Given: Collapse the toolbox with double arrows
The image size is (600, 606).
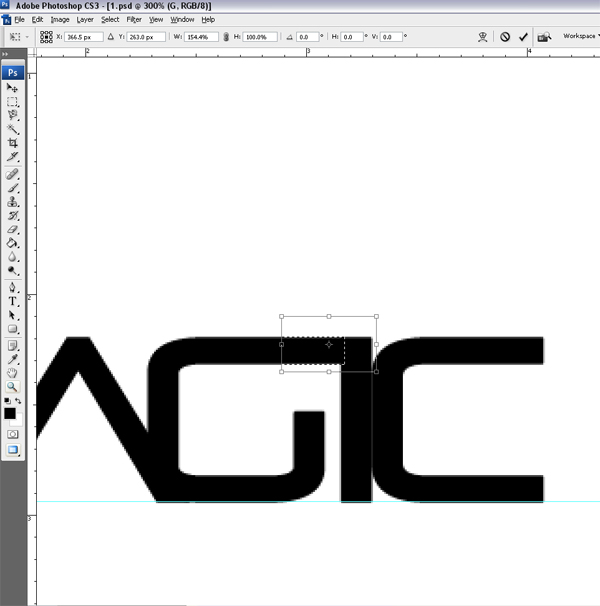Looking at the screenshot, I should pyautogui.click(x=5, y=54).
